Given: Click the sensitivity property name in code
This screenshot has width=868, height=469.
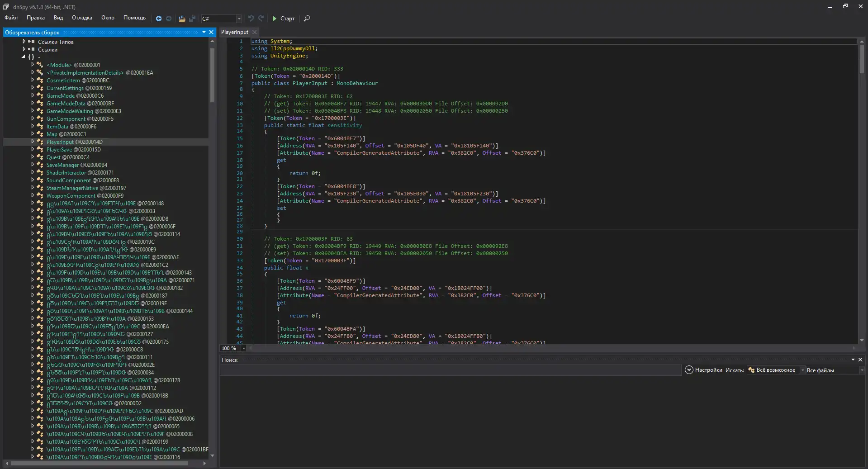Looking at the screenshot, I should (345, 125).
